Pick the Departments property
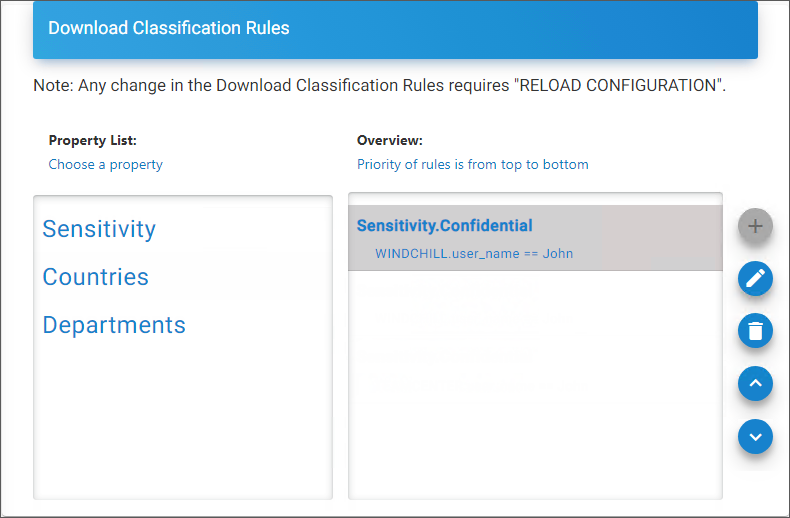This screenshot has width=790, height=518. click(114, 325)
